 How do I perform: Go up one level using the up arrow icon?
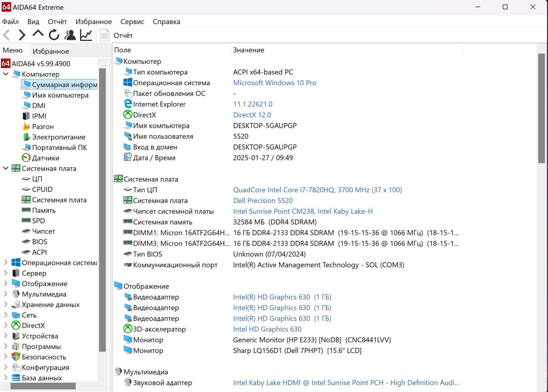[38, 34]
